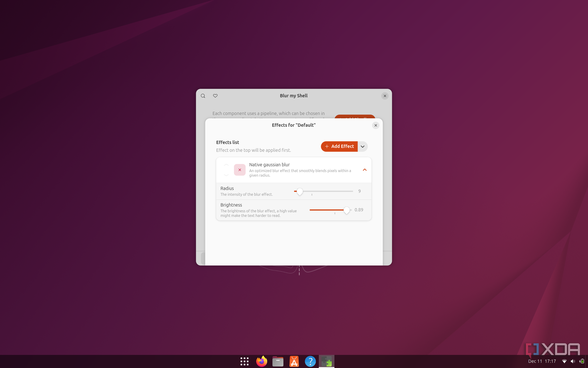
Task: Open the clock showing Dec 11 17:17
Action: click(x=542, y=361)
